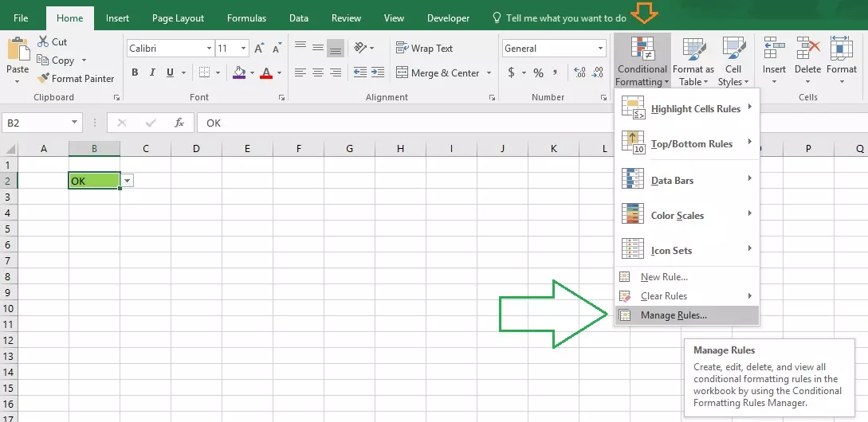Select Manage Rules menu entry
This screenshot has height=422, width=868.
point(674,315)
